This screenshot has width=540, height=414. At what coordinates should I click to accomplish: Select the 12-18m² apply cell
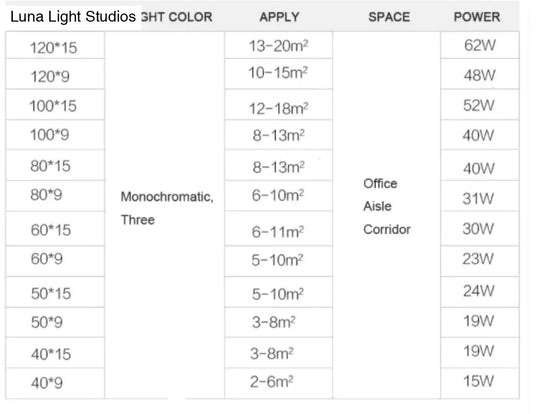[279, 105]
